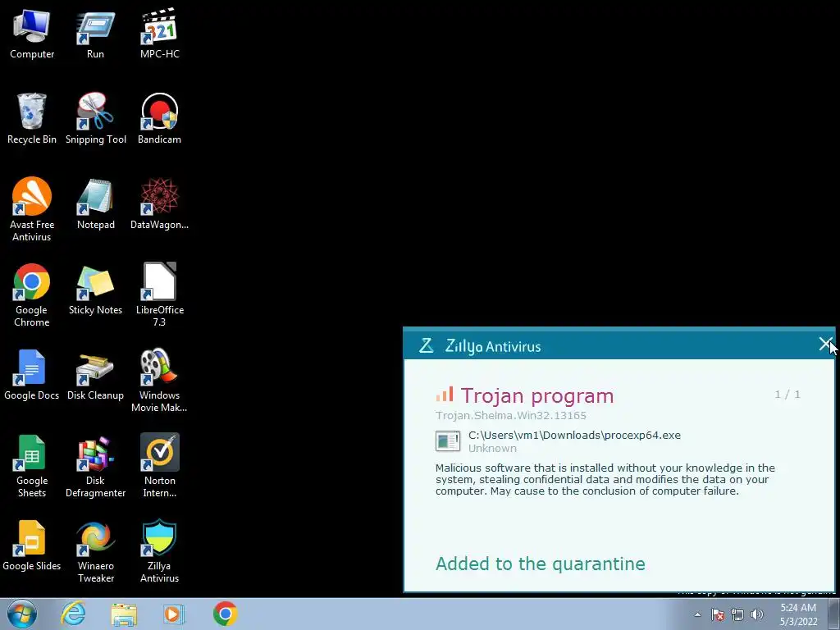The height and width of the screenshot is (630, 840).
Task: Click the Show desktop button
Action: pyautogui.click(x=834, y=614)
